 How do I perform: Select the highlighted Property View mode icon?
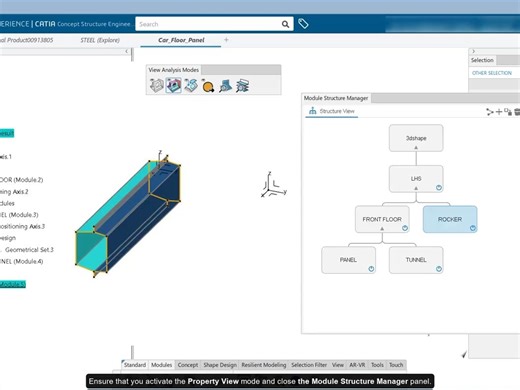tap(174, 86)
